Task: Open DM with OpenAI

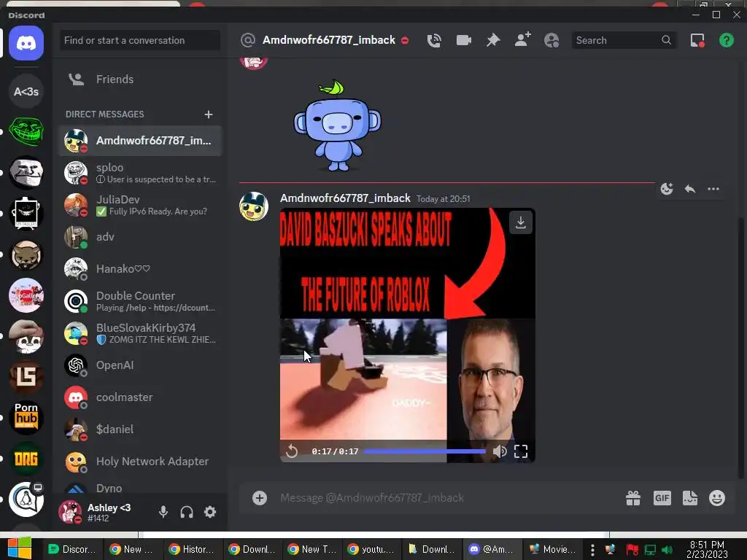Action: (x=140, y=365)
